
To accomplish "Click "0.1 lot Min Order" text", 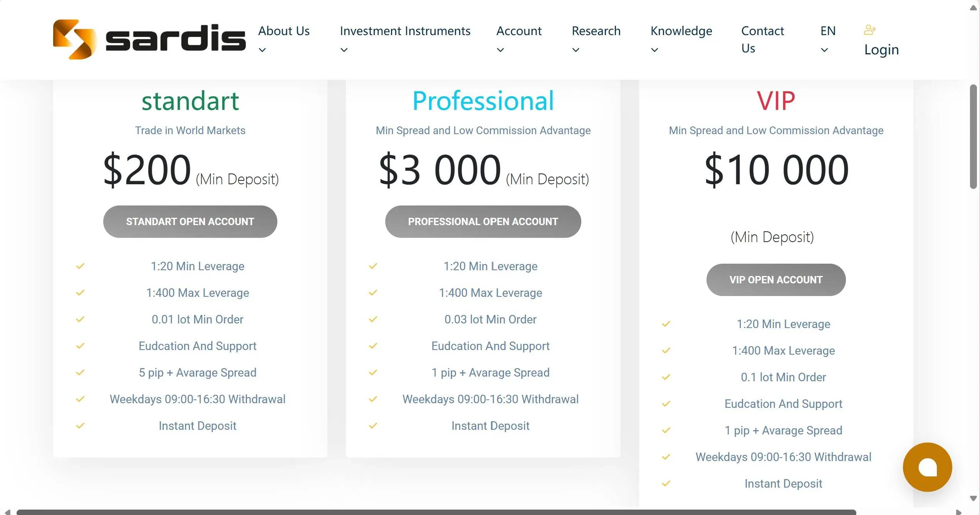I will pos(784,377).
